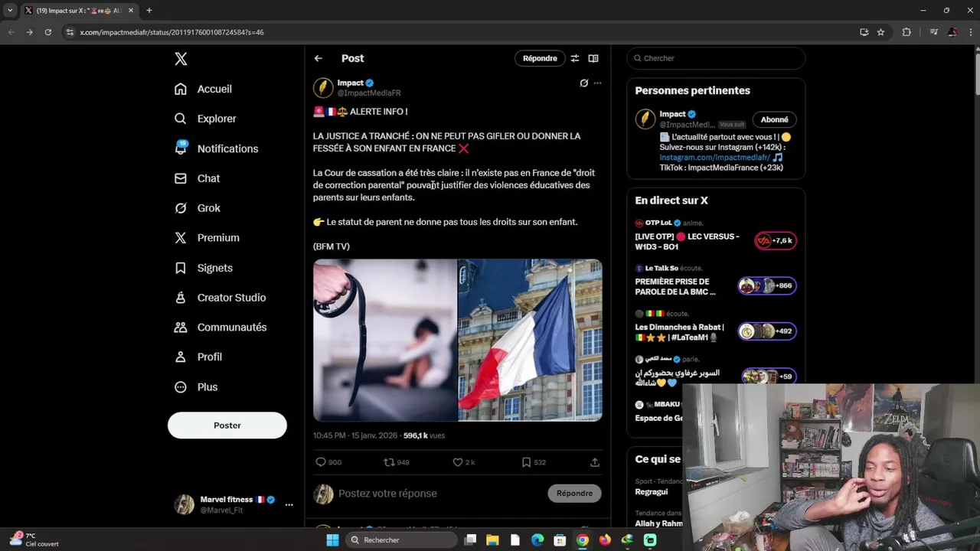Open the tab search dropdown arrow
Image resolution: width=980 pixels, height=551 pixels.
pos(10,11)
